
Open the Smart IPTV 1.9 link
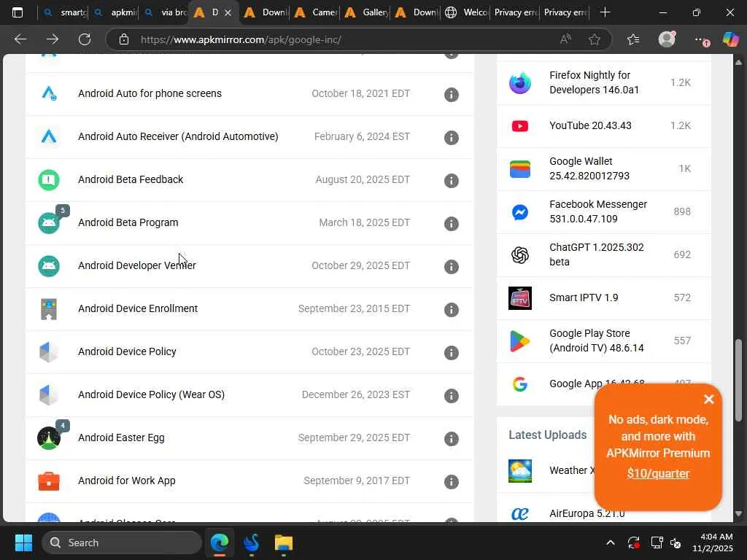click(584, 297)
